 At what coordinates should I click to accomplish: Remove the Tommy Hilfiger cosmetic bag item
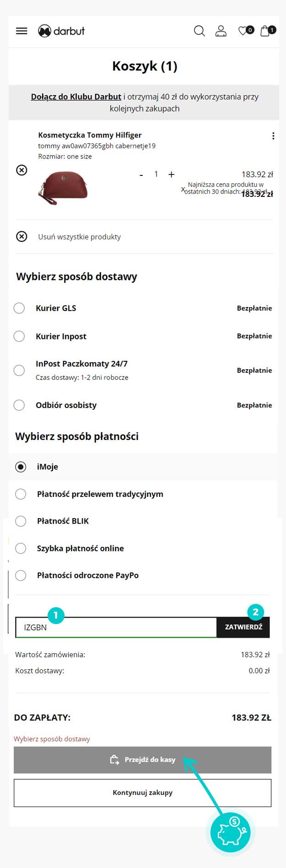(22, 170)
